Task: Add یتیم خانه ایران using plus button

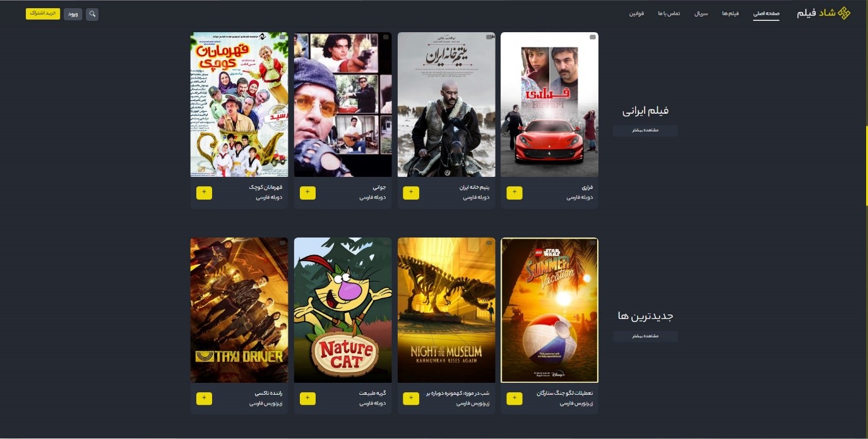Action: coord(411,193)
